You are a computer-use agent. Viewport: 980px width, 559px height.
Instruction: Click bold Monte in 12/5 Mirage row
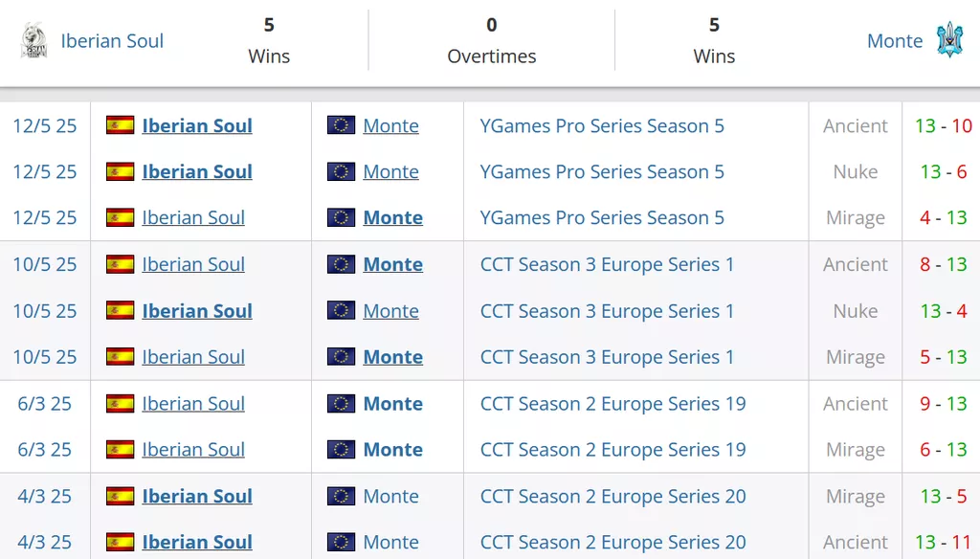[x=393, y=217]
